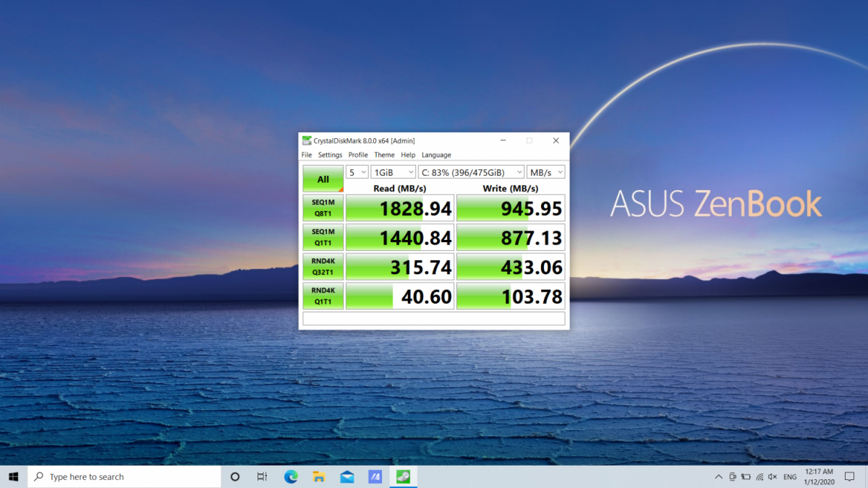The height and width of the screenshot is (488, 868).
Task: Click the muted volume tray icon
Action: pyautogui.click(x=773, y=476)
